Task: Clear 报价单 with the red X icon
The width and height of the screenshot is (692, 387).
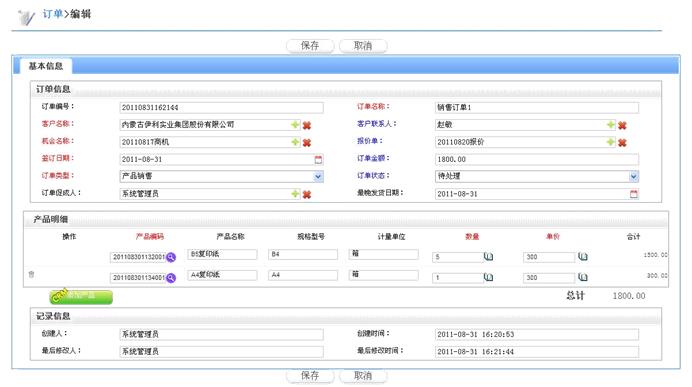Action: (622, 143)
